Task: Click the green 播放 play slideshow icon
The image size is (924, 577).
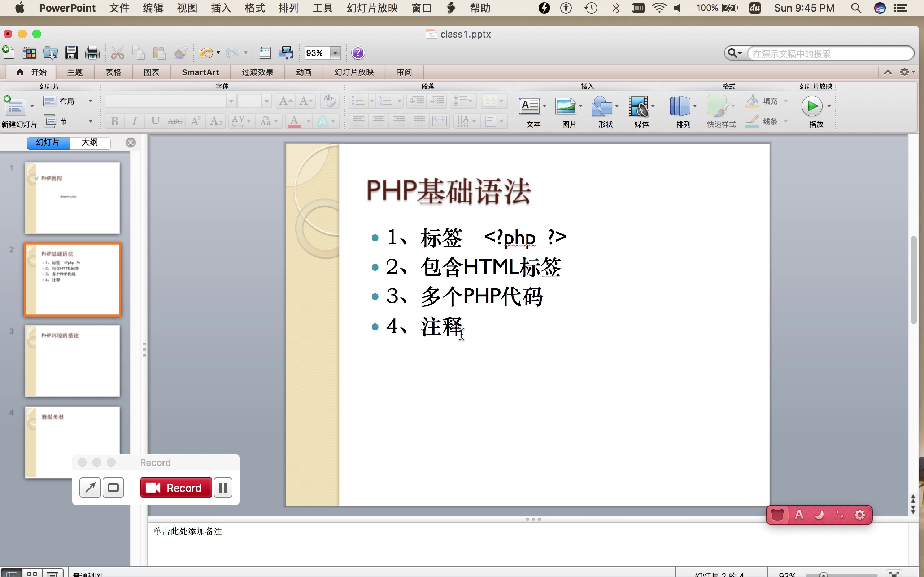Action: (812, 106)
